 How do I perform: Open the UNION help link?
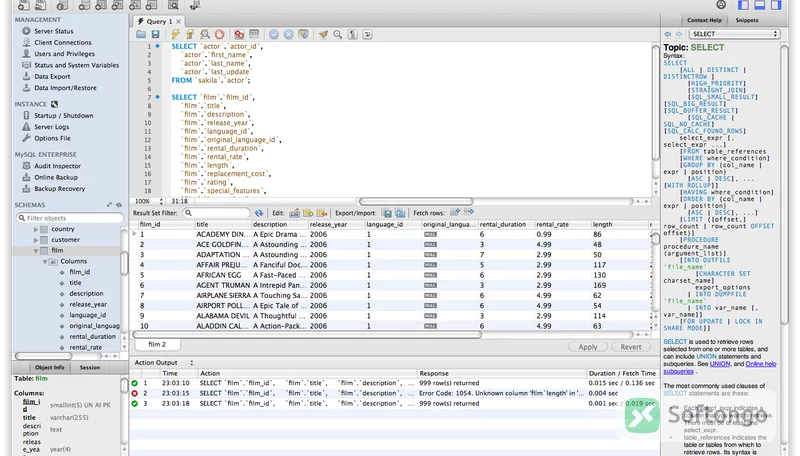coord(720,364)
